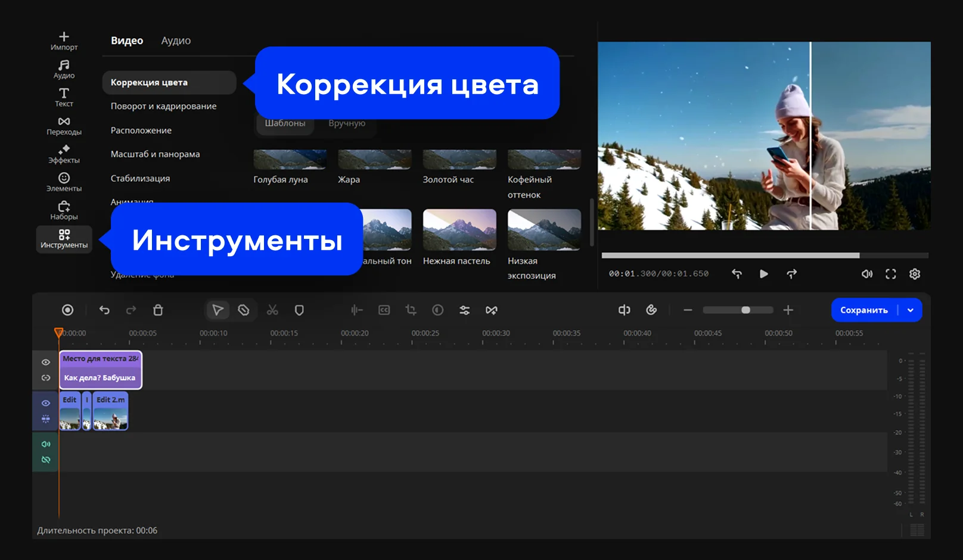Switch to the Аудио tab

pos(176,41)
